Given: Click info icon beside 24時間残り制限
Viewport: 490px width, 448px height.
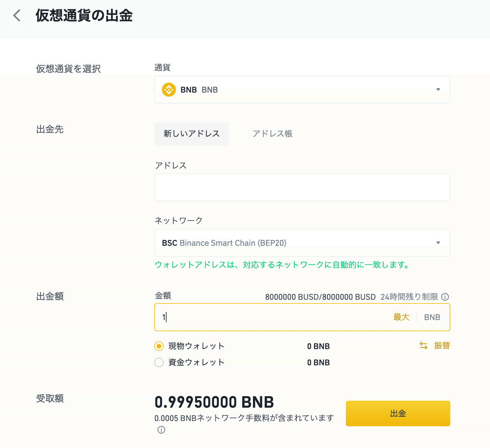Looking at the screenshot, I should [x=445, y=297].
